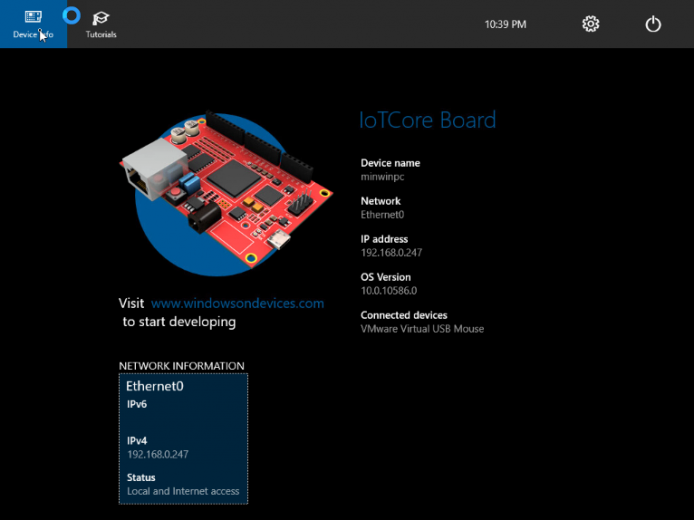Click the power button icon

point(653,24)
